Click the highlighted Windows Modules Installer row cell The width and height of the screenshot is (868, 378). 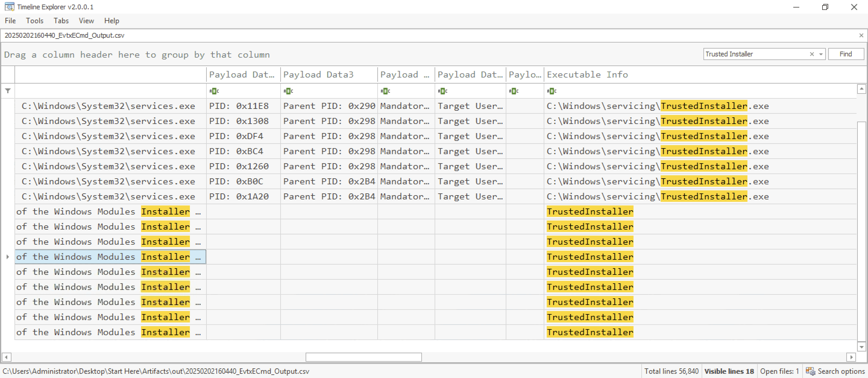(111, 257)
